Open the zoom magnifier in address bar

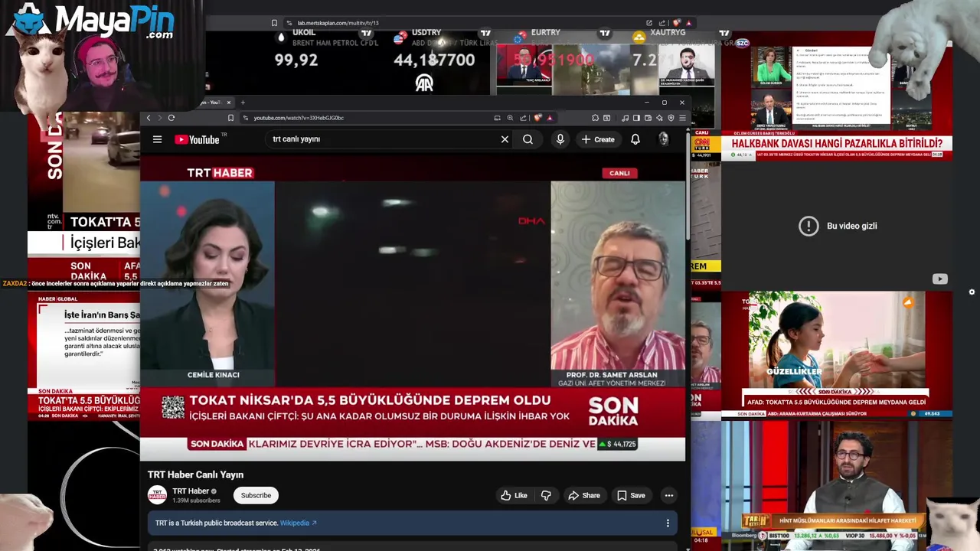[x=510, y=118]
